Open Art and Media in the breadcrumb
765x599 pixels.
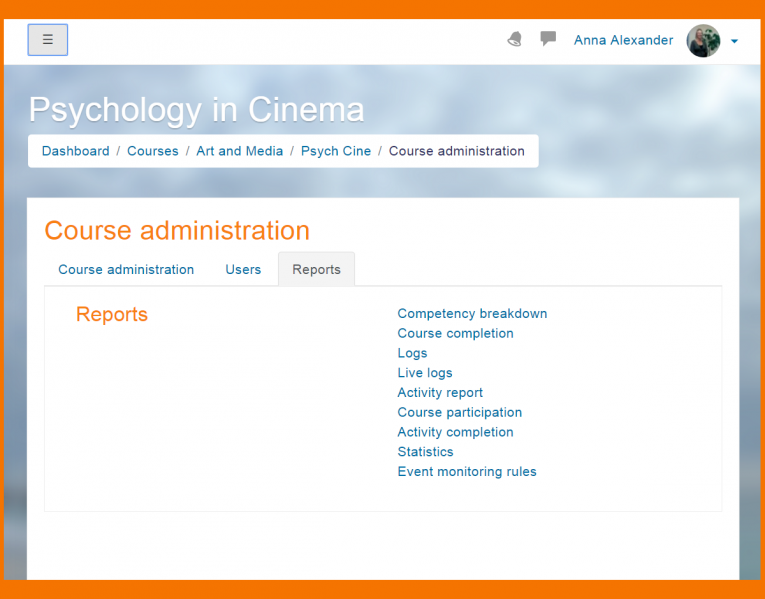point(240,151)
